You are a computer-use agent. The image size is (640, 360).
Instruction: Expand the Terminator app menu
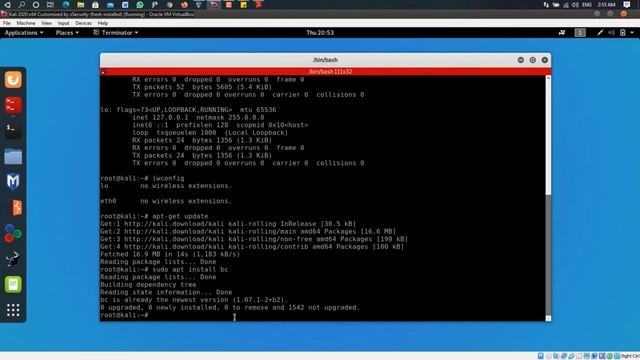point(116,33)
